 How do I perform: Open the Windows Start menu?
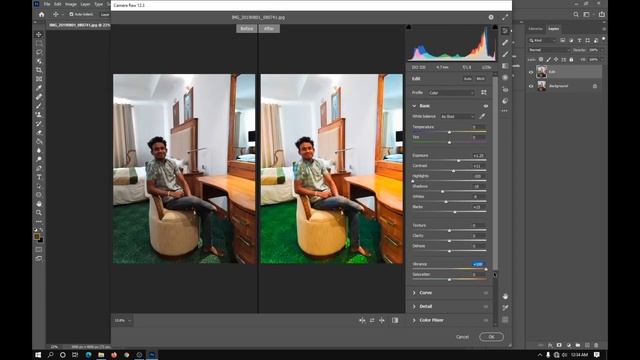[x=38, y=355]
